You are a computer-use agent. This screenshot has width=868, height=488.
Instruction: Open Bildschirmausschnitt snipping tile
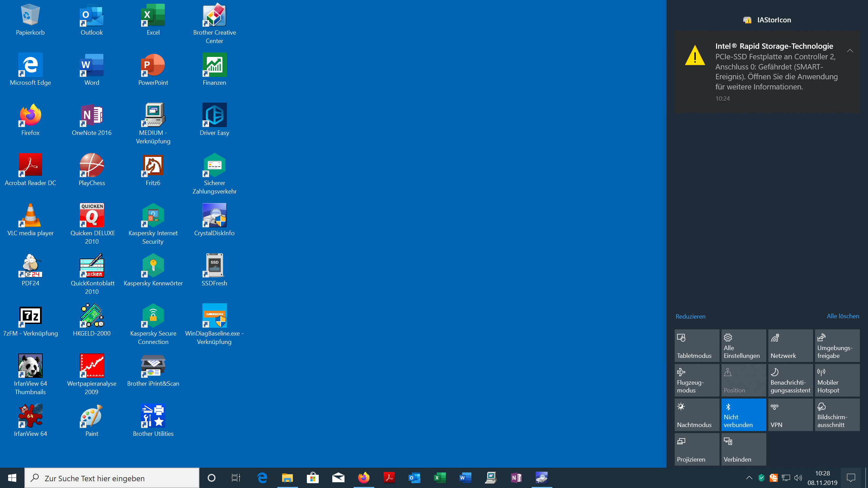[837, 415]
